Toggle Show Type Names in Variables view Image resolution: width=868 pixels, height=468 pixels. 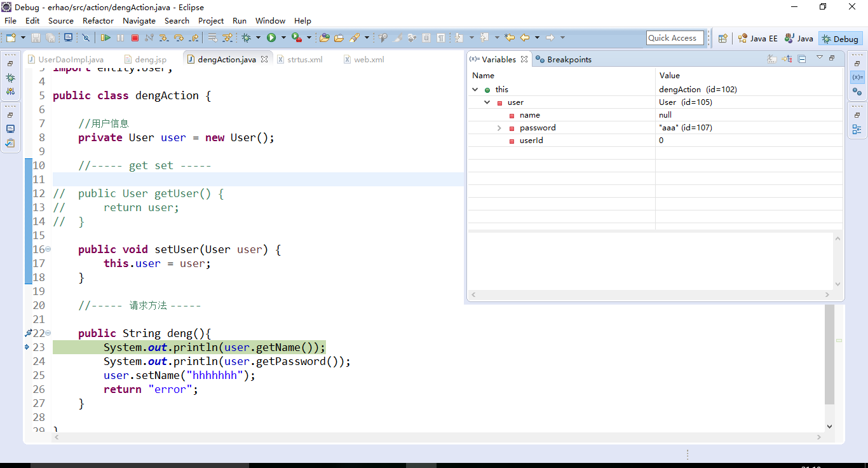coord(771,59)
